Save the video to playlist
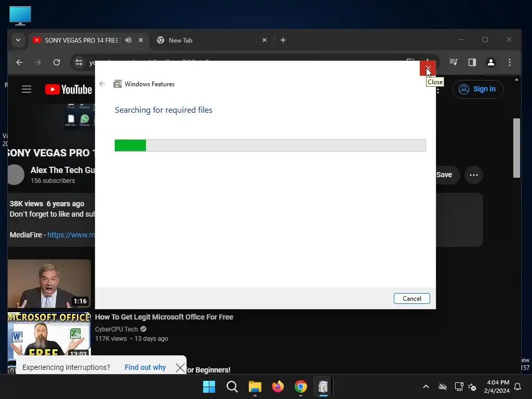 point(447,175)
